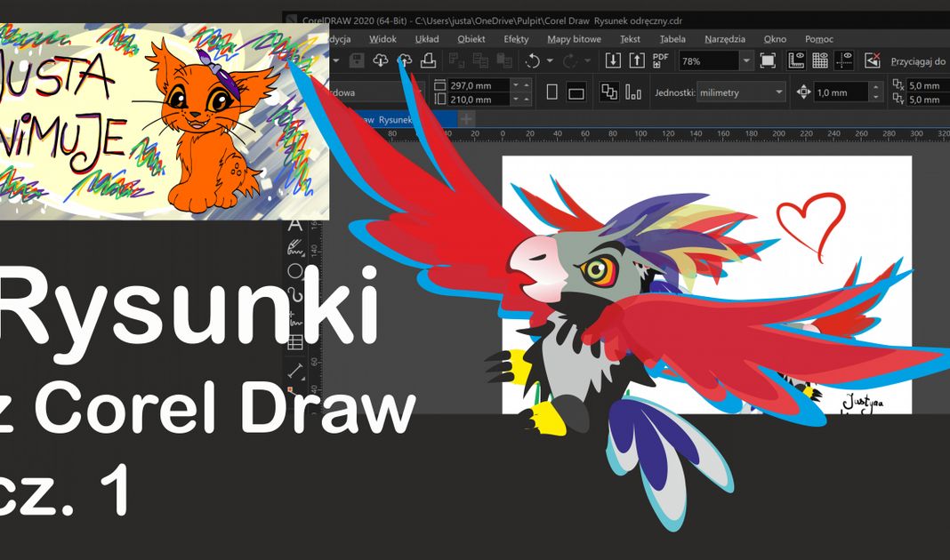Click the Export icon in the toolbar
The image size is (950, 560).
[x=637, y=60]
